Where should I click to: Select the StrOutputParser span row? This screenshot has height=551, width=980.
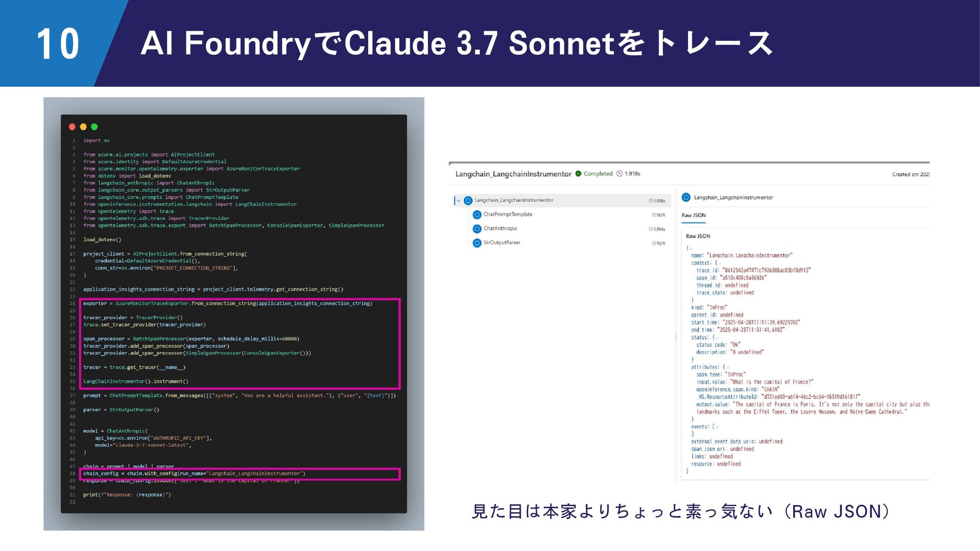coord(561,243)
